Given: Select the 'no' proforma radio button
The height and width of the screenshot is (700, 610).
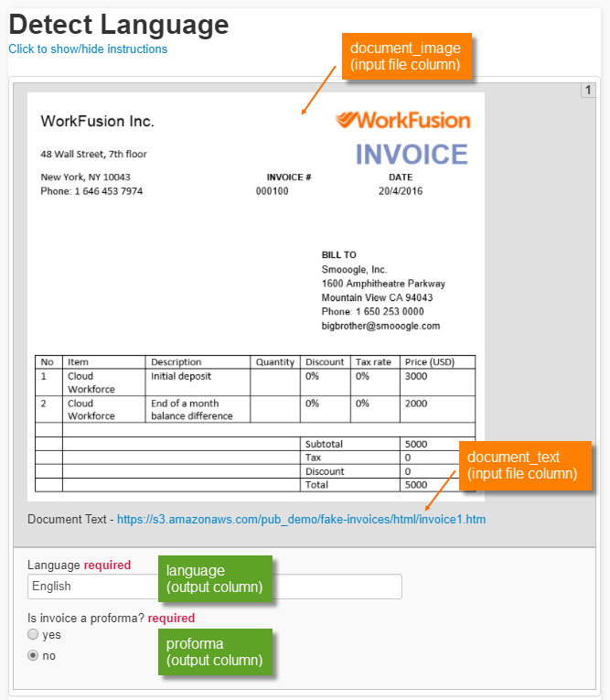Looking at the screenshot, I should point(33,655).
